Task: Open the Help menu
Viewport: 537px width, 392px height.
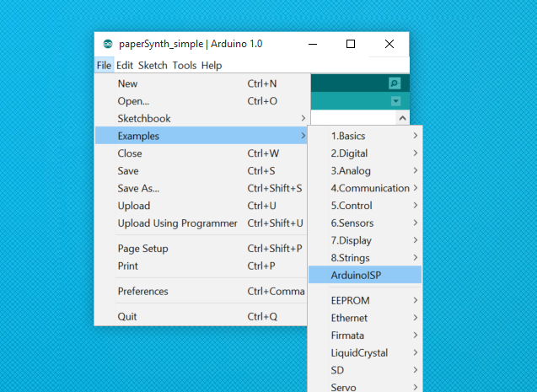Action: (212, 66)
